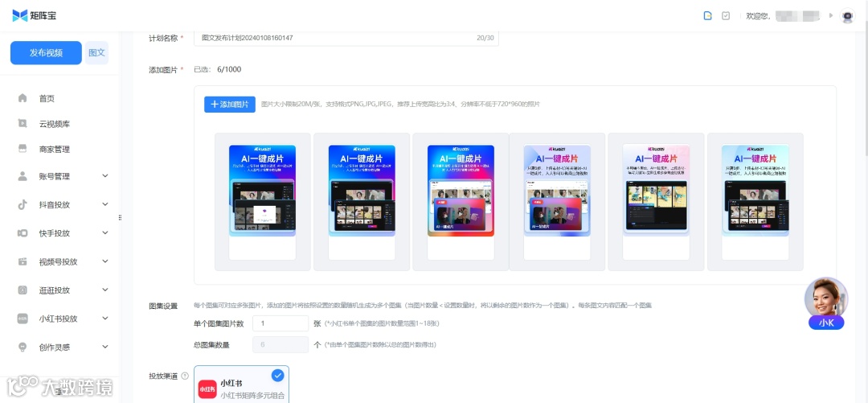
Task: Select the 快手投放 camera icon
Action: click(23, 232)
